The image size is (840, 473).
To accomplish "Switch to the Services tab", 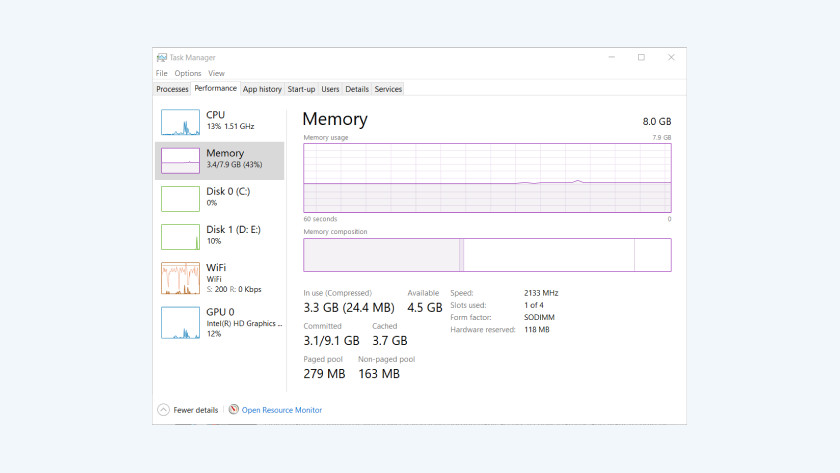I will tap(388, 89).
